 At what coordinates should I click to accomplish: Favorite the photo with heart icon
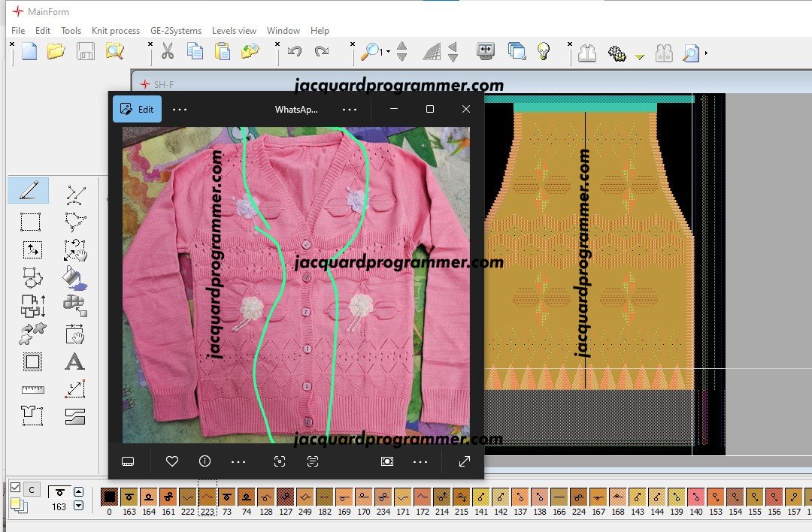click(172, 461)
